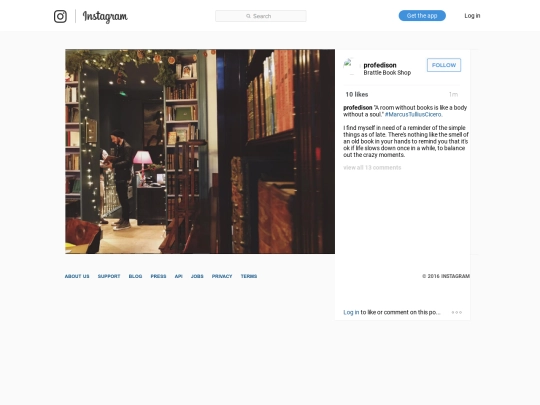Focus the Search input field
Image resolution: width=540 pixels, height=405 pixels.
point(261,16)
